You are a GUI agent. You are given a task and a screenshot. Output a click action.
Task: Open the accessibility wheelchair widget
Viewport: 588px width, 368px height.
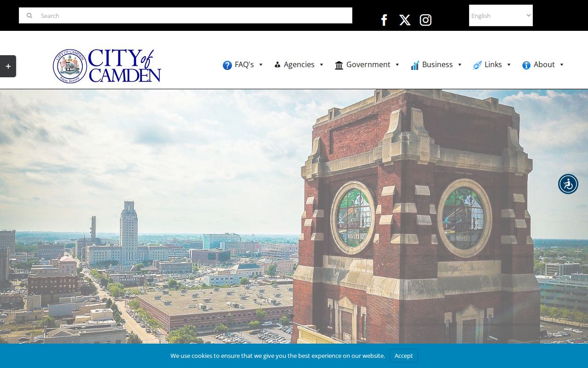[568, 184]
